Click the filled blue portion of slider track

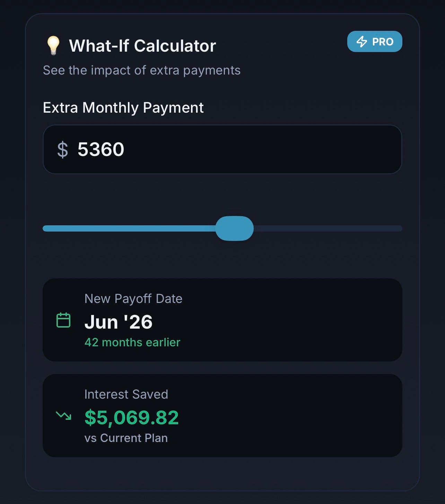point(129,228)
